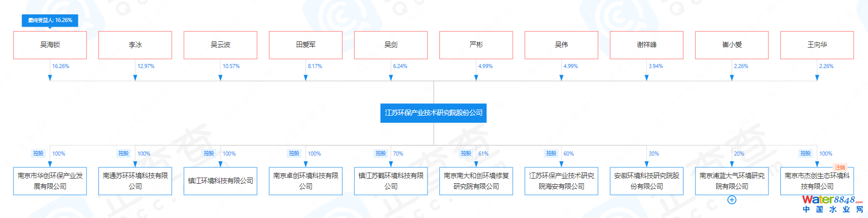The width and height of the screenshot is (868, 218).
Task: Open subsidiary 安徽环境科技研究院股份有限公司
Action: coord(647,181)
